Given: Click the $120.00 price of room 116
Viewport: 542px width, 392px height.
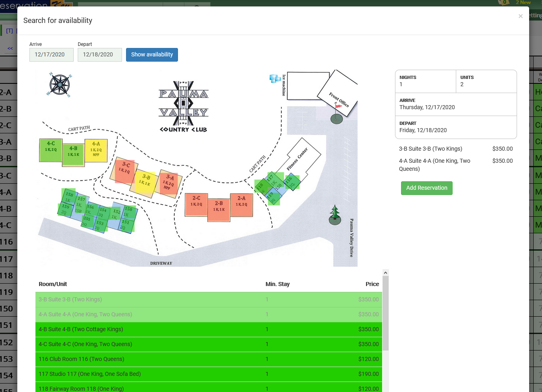Looking at the screenshot, I should (368, 359).
